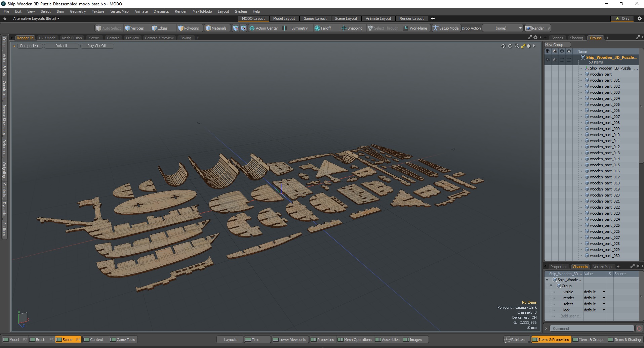
Task: Maximize the viewport with yellow arrows icon
Action: click(523, 46)
